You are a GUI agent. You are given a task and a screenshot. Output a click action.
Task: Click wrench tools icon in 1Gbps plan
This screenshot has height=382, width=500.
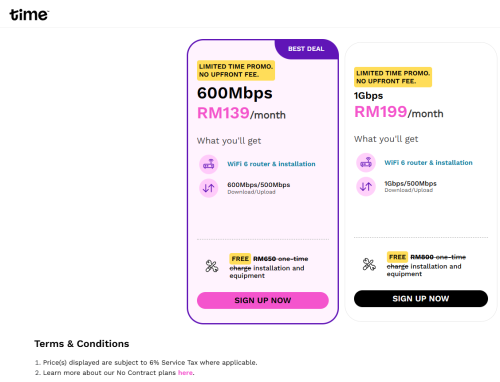point(369,265)
